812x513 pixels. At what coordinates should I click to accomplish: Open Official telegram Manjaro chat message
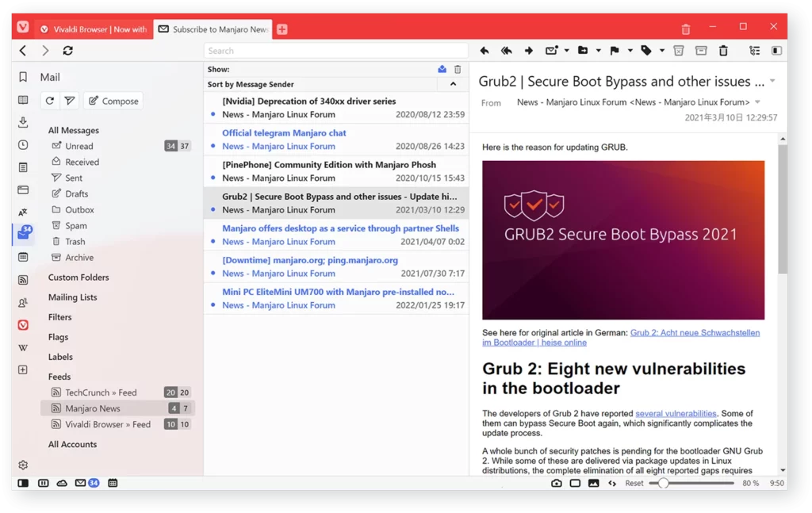point(336,140)
